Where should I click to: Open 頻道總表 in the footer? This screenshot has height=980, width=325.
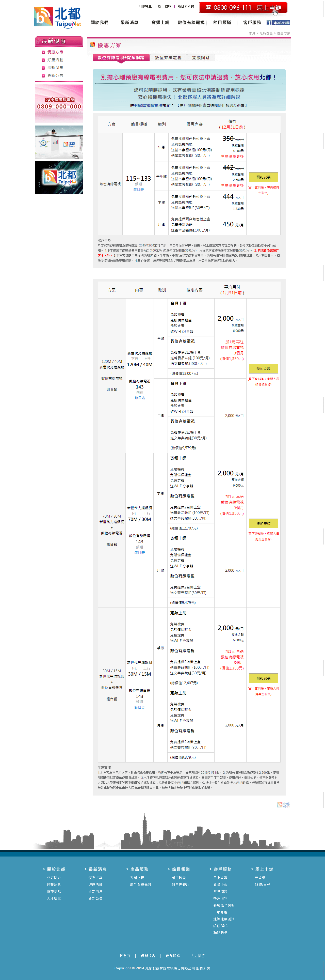[179, 878]
